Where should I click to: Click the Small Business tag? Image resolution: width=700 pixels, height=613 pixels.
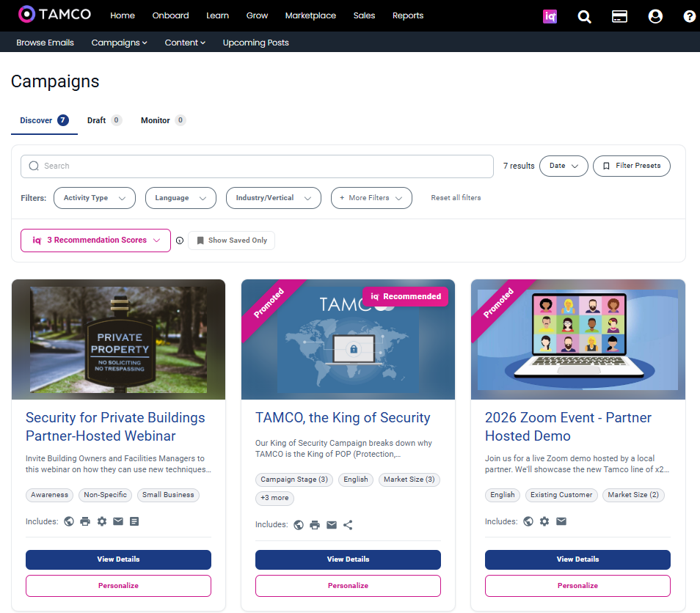click(x=168, y=495)
